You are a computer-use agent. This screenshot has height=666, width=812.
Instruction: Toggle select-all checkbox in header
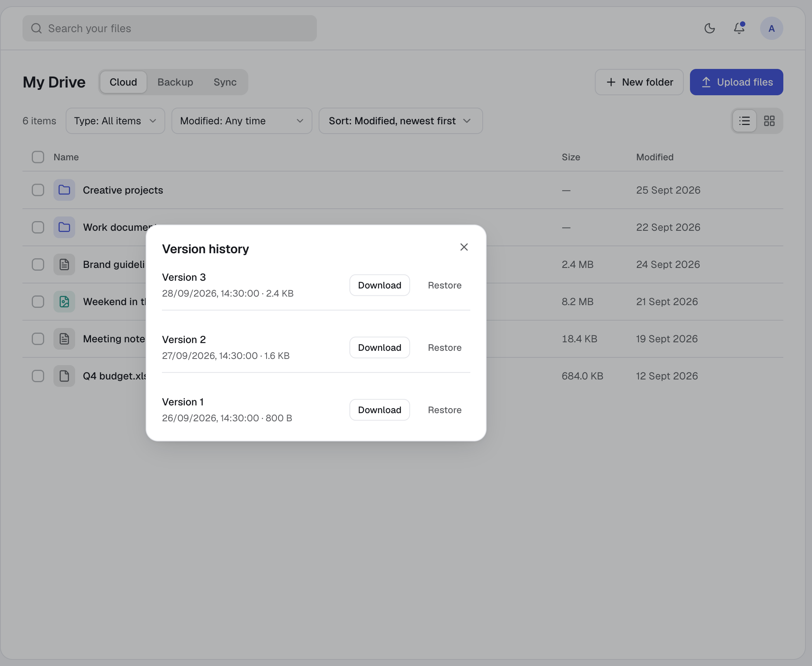tap(38, 157)
